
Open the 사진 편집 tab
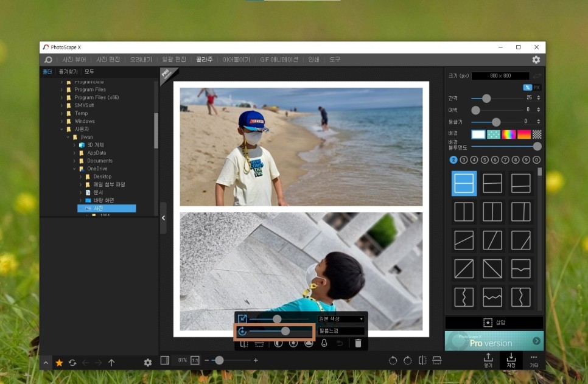(x=108, y=60)
